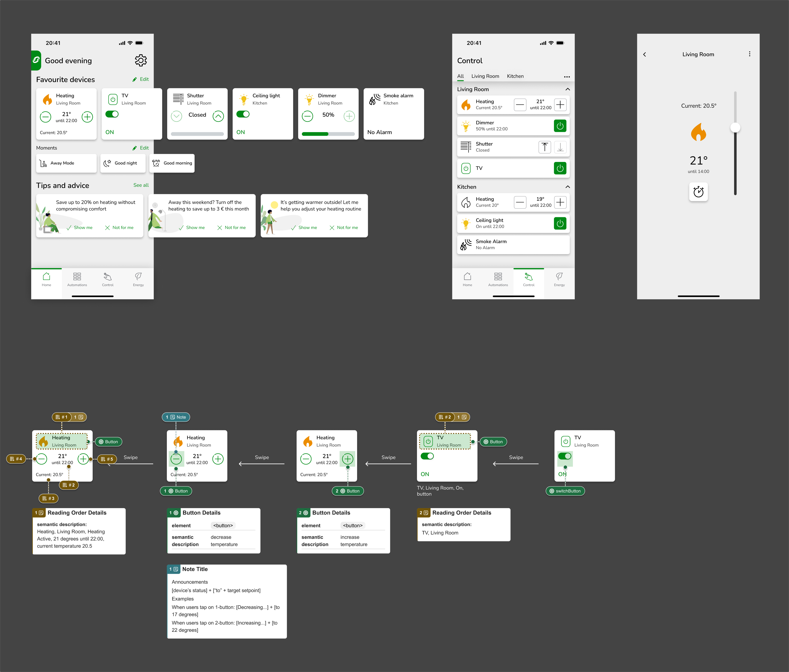This screenshot has height=672, width=789.
Task: Minus button on Living Room Heating row
Action: point(520,105)
